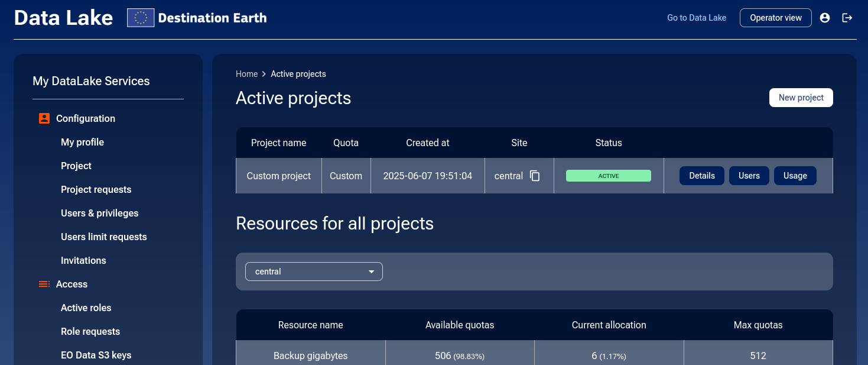This screenshot has height=365, width=868.
Task: Click the orange Configuration icon
Action: 44,118
